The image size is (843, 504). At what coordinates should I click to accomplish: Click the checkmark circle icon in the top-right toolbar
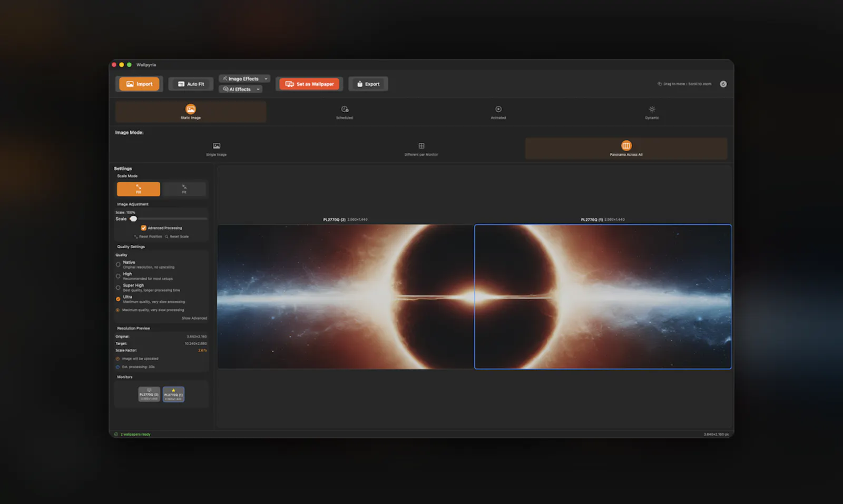pyautogui.click(x=723, y=84)
